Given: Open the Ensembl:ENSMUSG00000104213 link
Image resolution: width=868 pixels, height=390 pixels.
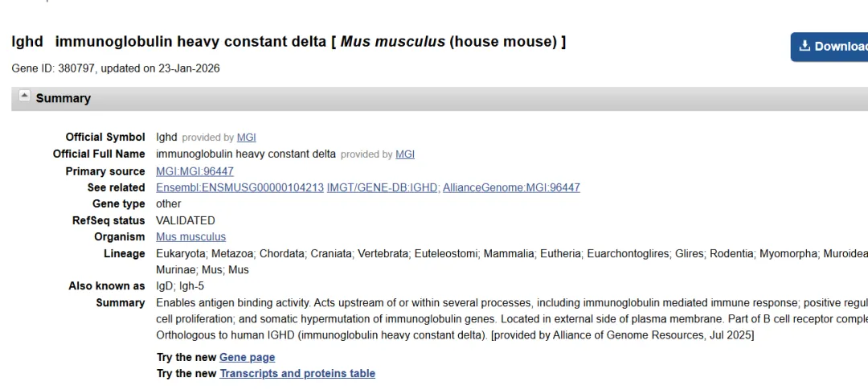Looking at the screenshot, I should coord(240,187).
